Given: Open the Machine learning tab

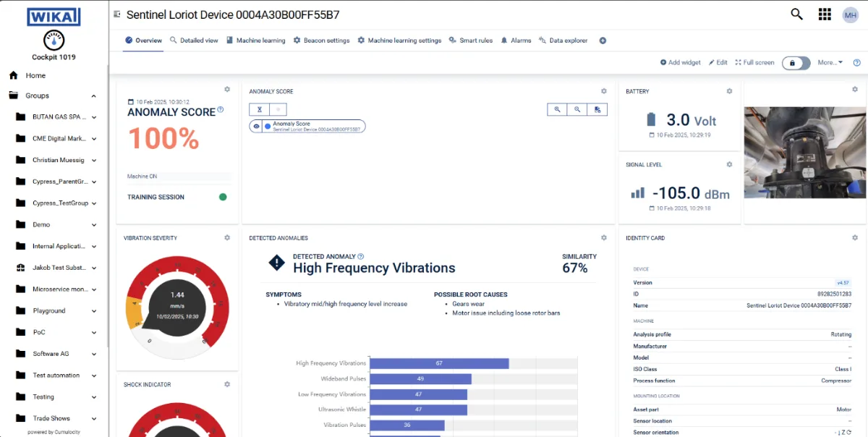Looking at the screenshot, I should (x=256, y=41).
